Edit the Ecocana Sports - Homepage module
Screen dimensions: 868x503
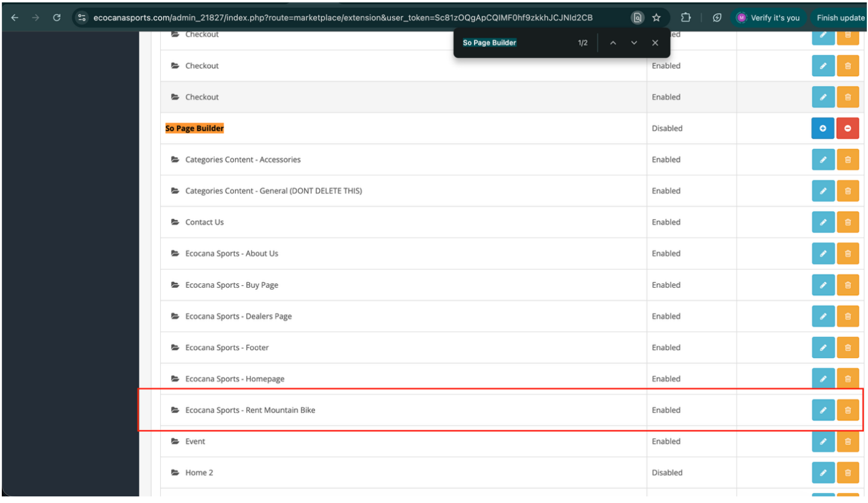tap(823, 379)
